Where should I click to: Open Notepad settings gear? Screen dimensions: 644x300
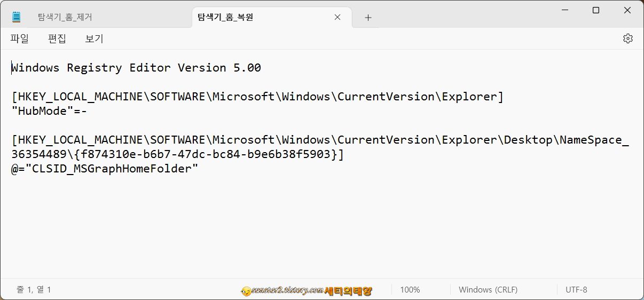(628, 38)
